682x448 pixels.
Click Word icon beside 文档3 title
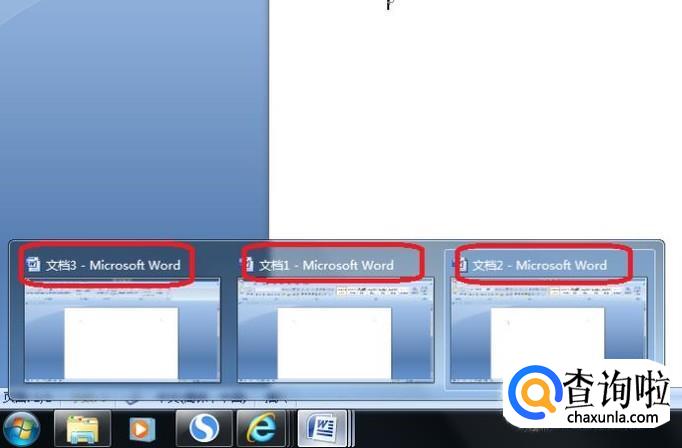pyautogui.click(x=35, y=265)
